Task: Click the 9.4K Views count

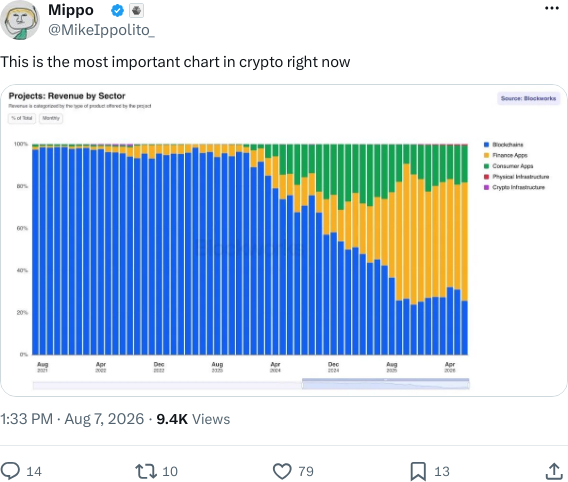Action: click(193, 419)
